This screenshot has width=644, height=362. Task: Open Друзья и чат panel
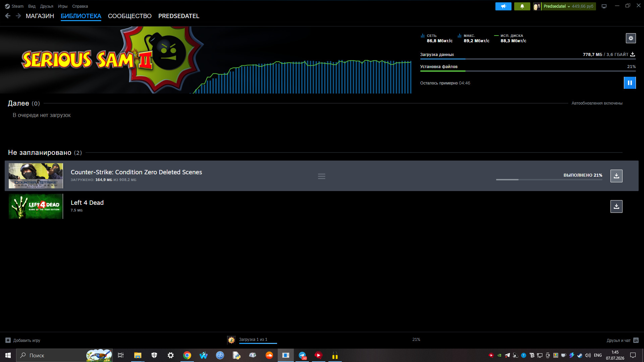point(623,340)
